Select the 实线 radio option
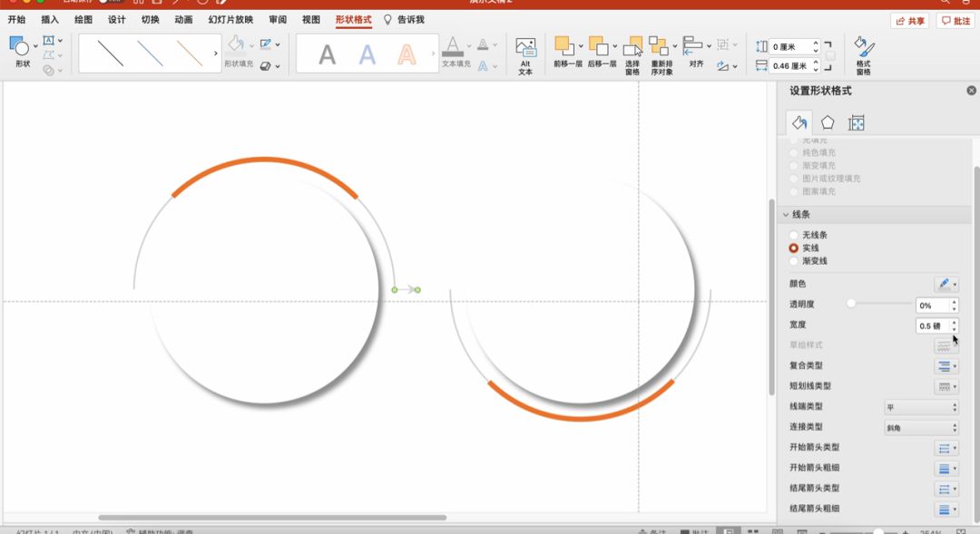The width and height of the screenshot is (980, 534). [x=794, y=248]
